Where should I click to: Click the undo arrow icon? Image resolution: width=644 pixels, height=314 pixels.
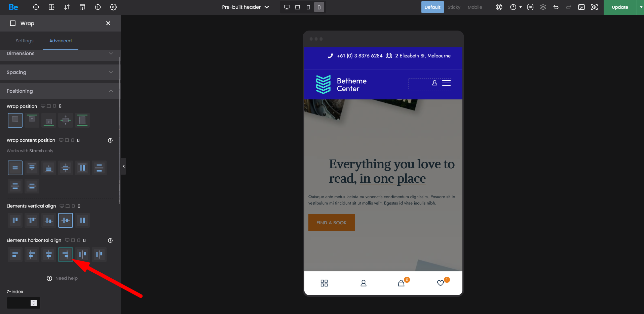click(x=556, y=7)
